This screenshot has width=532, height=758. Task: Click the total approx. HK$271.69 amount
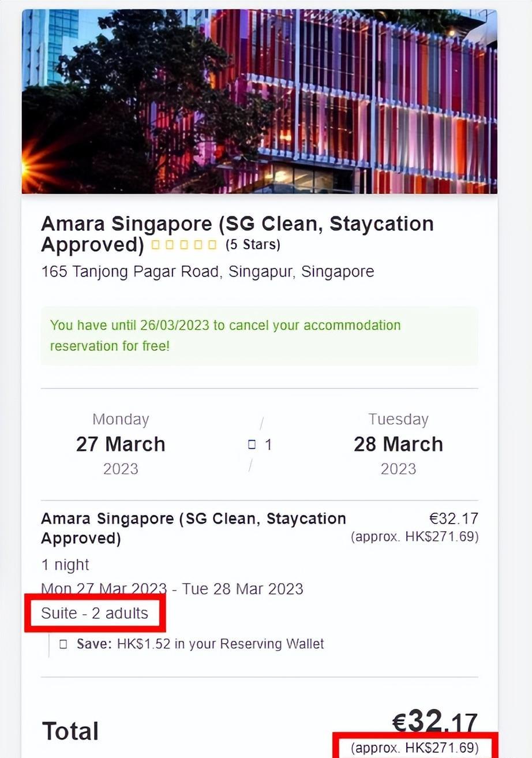(414, 748)
